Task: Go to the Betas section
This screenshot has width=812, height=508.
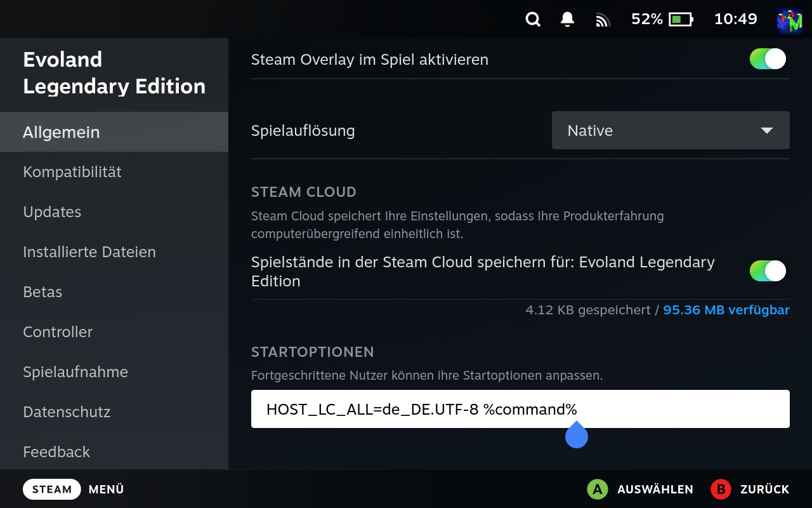Action: pyautogui.click(x=43, y=292)
